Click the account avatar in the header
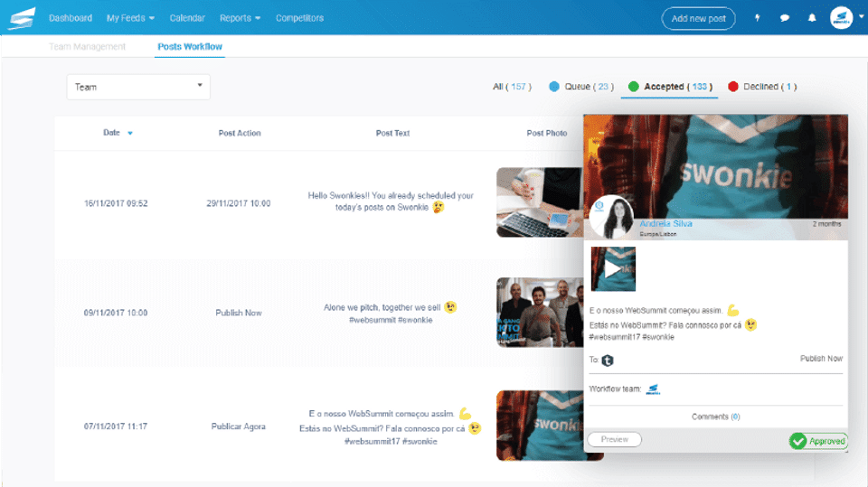 pos(841,18)
